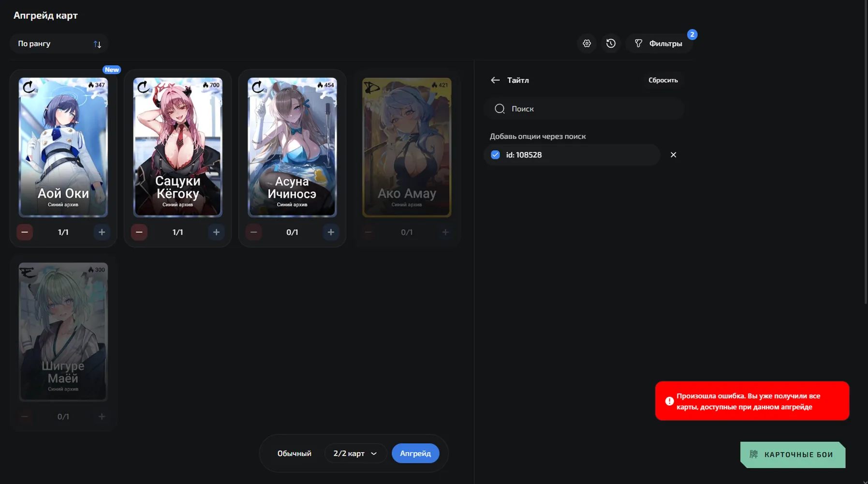Click the flame 454 rating on Асуна Ичиносэ
The width and height of the screenshot is (868, 484).
click(325, 85)
